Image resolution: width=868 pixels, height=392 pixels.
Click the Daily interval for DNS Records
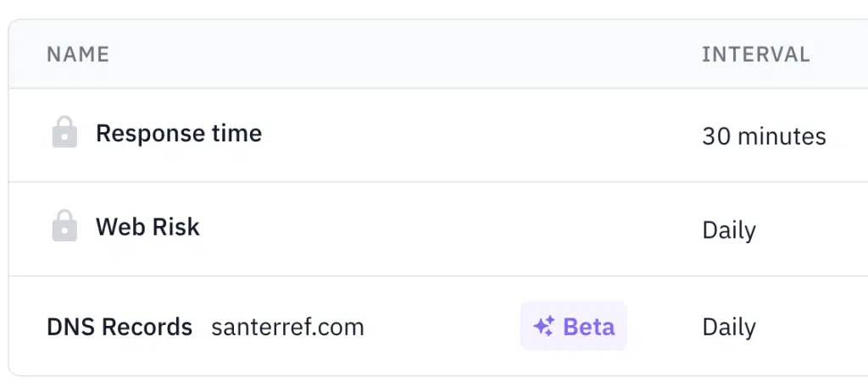pos(729,327)
